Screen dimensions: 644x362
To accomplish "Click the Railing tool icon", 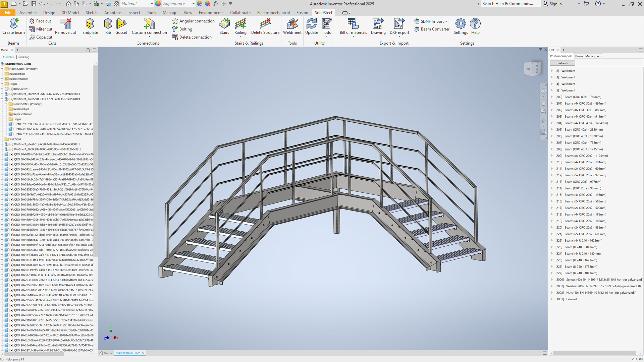I will pyautogui.click(x=240, y=24).
